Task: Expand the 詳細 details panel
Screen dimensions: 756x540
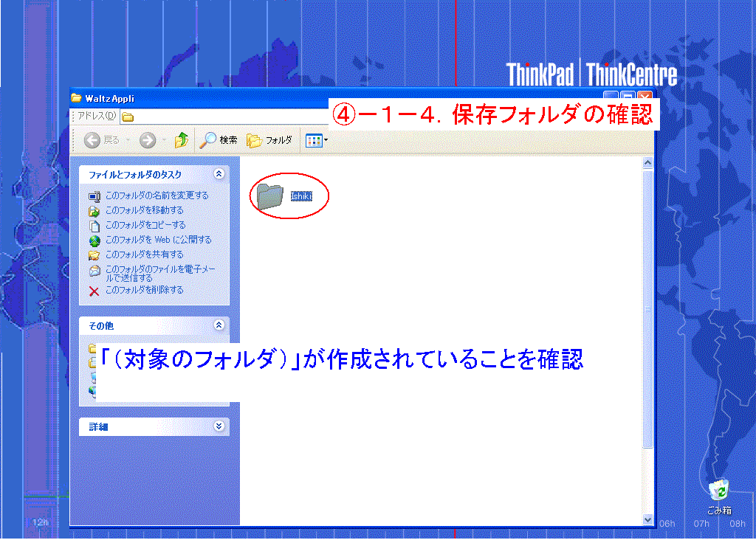Action: (219, 426)
